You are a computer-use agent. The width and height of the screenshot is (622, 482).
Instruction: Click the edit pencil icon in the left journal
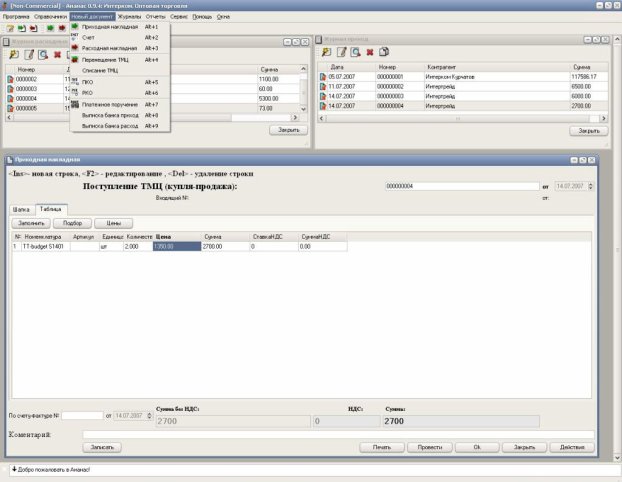[x=29, y=54]
